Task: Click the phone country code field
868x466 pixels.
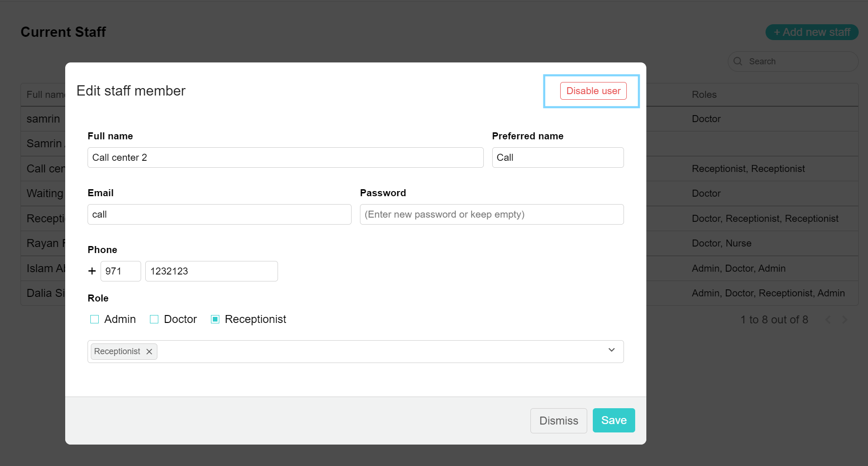Action: tap(121, 271)
